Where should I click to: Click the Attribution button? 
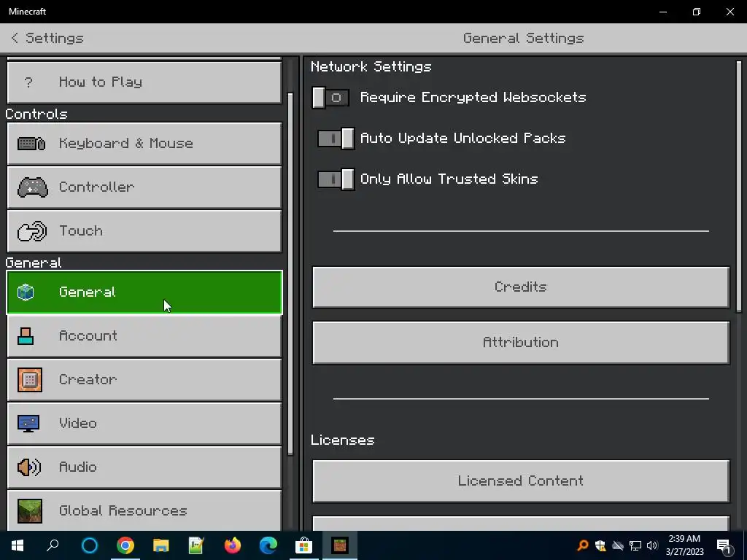pos(521,343)
